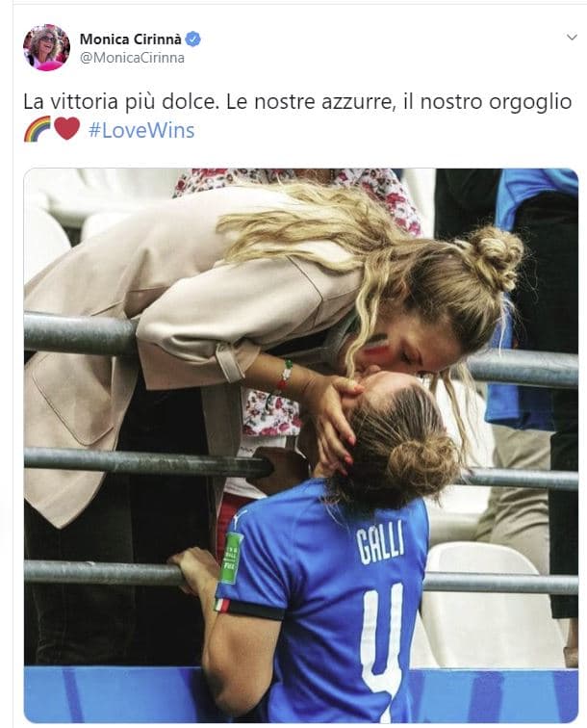
Task: Click the red heart emoji
Action: [67, 129]
